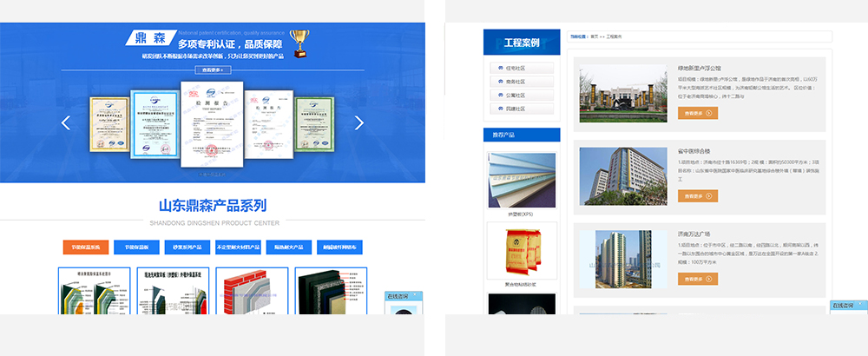Open the first insulation system diagram product
868x356 pixels.
tap(94, 291)
